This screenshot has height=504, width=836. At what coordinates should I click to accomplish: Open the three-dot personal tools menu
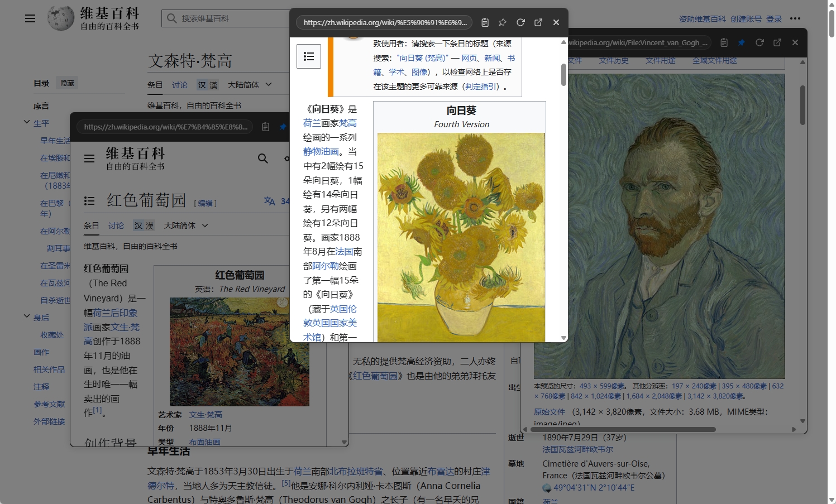coord(795,18)
